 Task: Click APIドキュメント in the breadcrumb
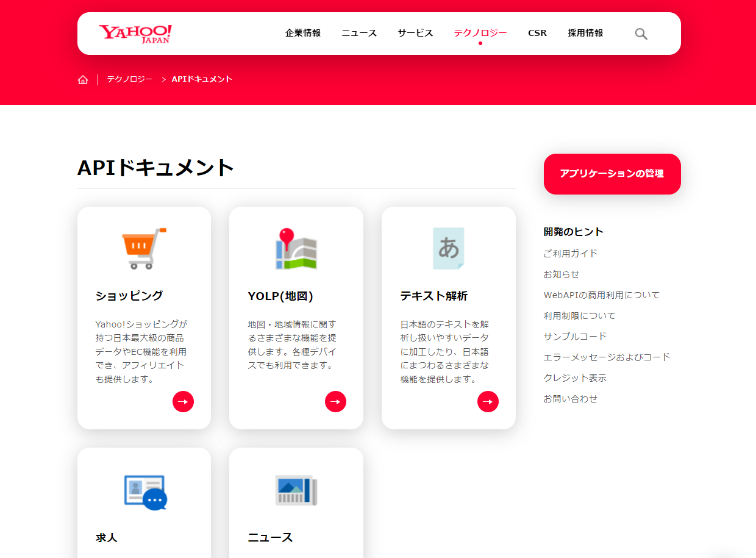[x=202, y=79]
